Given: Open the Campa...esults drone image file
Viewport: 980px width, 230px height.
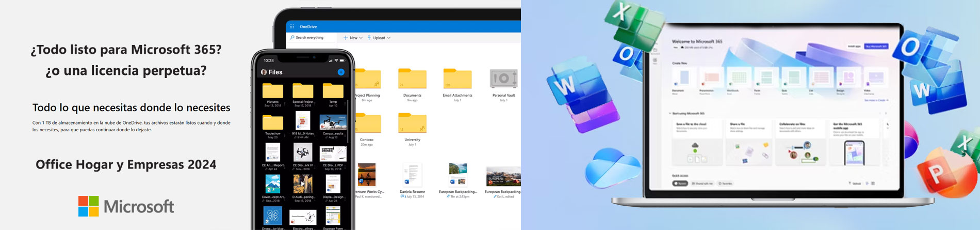Looking at the screenshot, I should pyautogui.click(x=333, y=122).
